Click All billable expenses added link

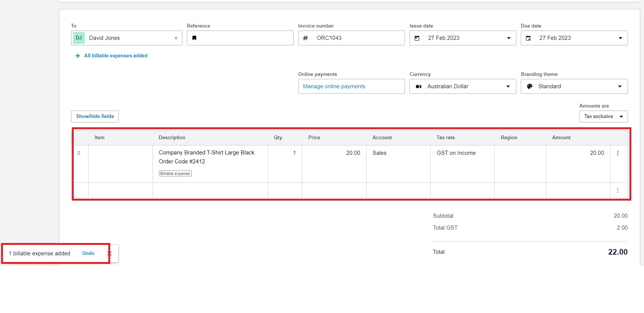coord(116,56)
